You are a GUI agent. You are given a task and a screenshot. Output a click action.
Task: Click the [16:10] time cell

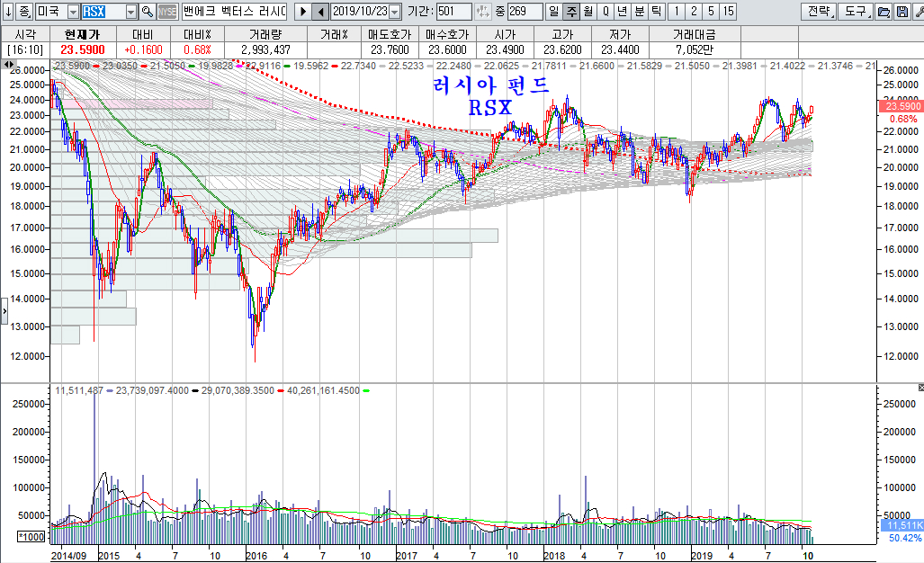25,50
